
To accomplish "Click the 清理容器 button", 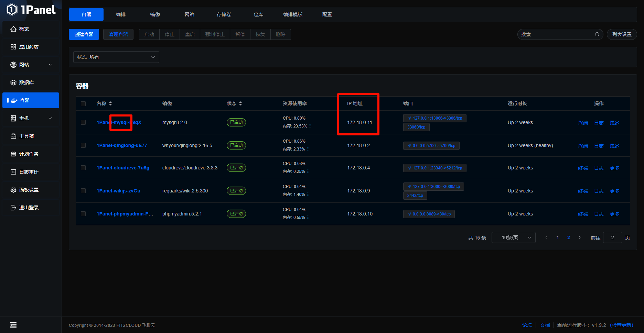I will click(118, 34).
